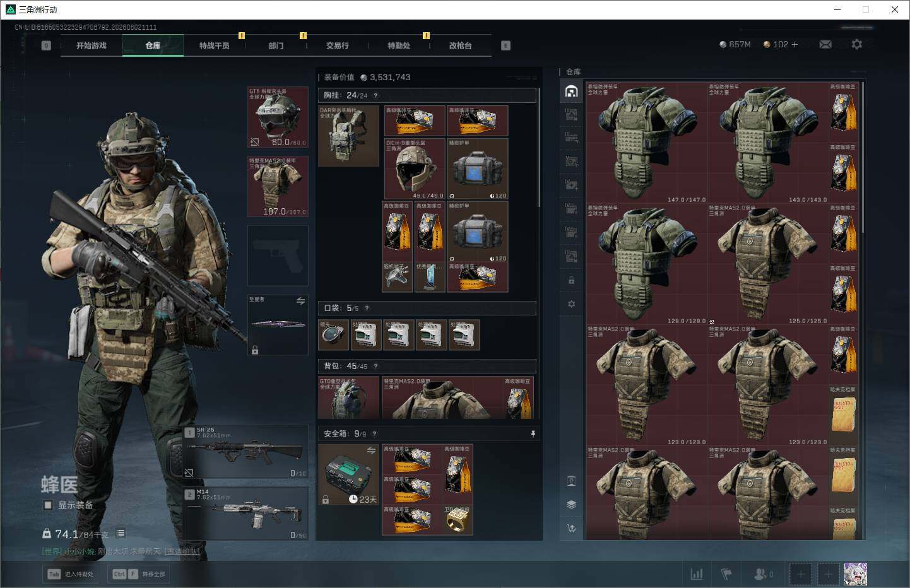910x588 pixels.
Task: Click the swap icon on the safe box
Action: 371,450
